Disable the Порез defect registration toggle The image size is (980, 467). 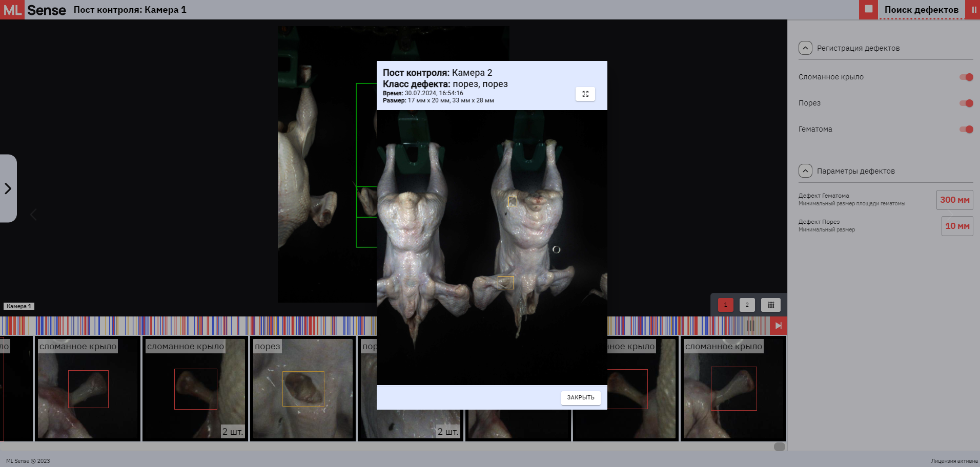coord(966,103)
